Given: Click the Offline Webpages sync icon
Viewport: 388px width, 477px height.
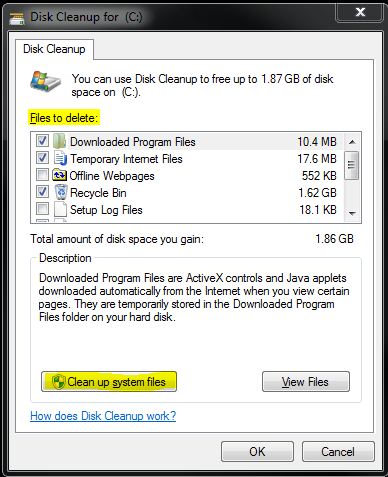Looking at the screenshot, I should point(60,175).
